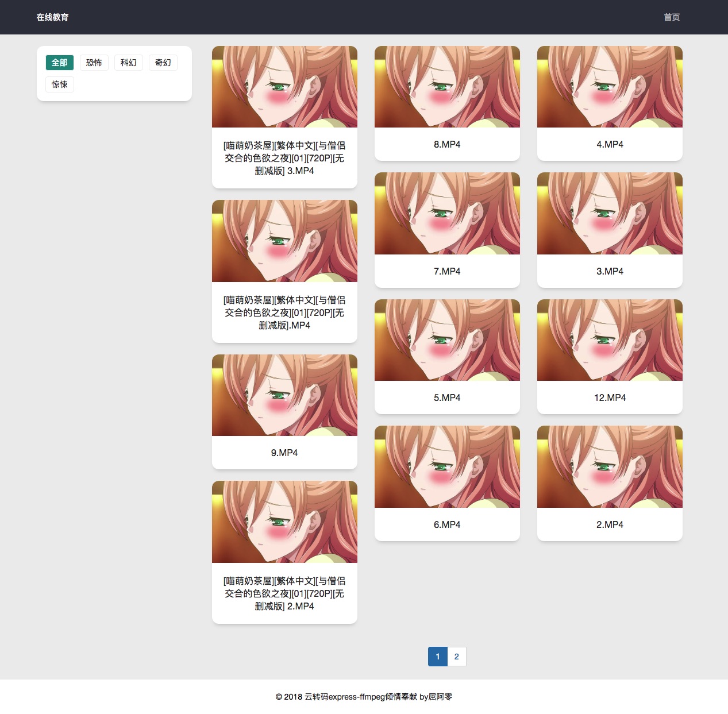Select the 全部 category filter
The height and width of the screenshot is (714, 728).
click(60, 63)
